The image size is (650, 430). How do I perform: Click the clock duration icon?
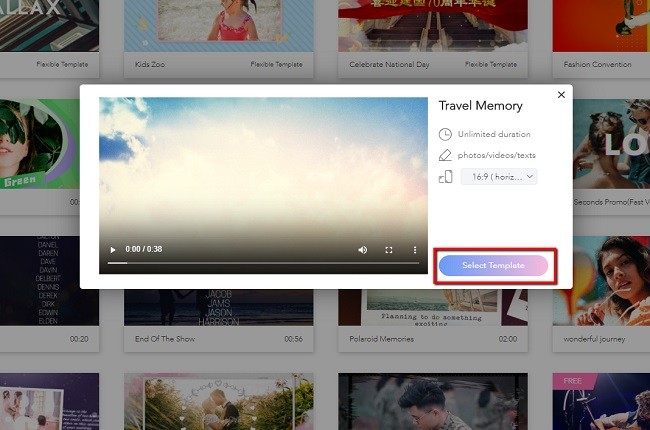click(x=445, y=134)
